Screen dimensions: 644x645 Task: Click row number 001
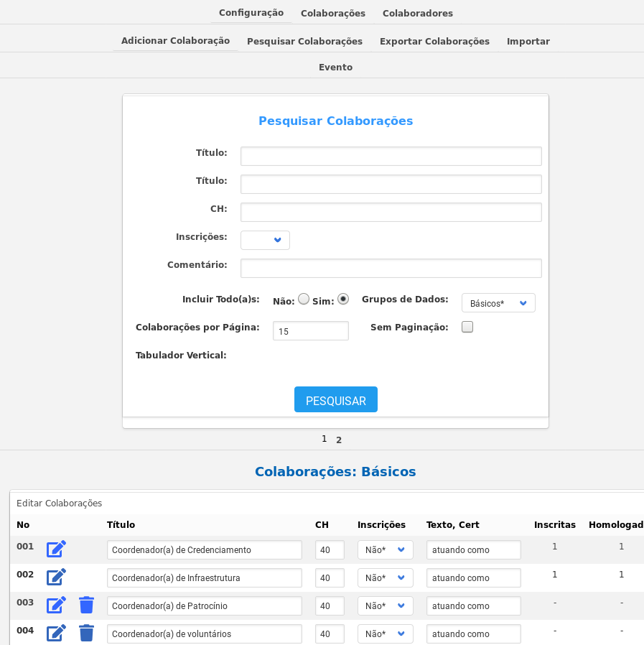pyautogui.click(x=25, y=547)
